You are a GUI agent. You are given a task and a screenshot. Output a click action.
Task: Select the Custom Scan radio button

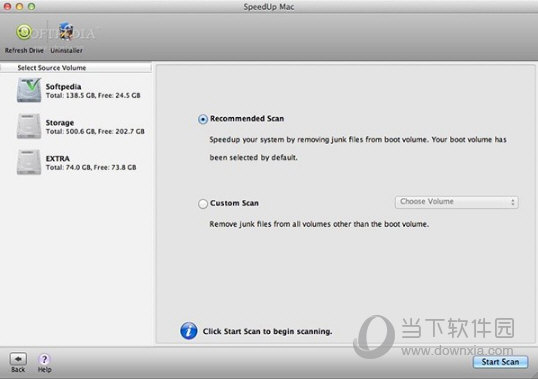[203, 204]
